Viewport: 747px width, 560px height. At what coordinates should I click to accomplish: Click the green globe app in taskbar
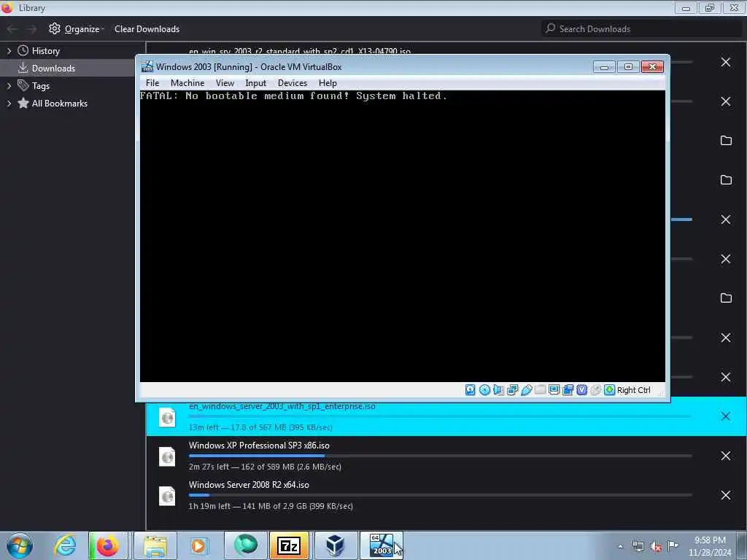click(245, 545)
